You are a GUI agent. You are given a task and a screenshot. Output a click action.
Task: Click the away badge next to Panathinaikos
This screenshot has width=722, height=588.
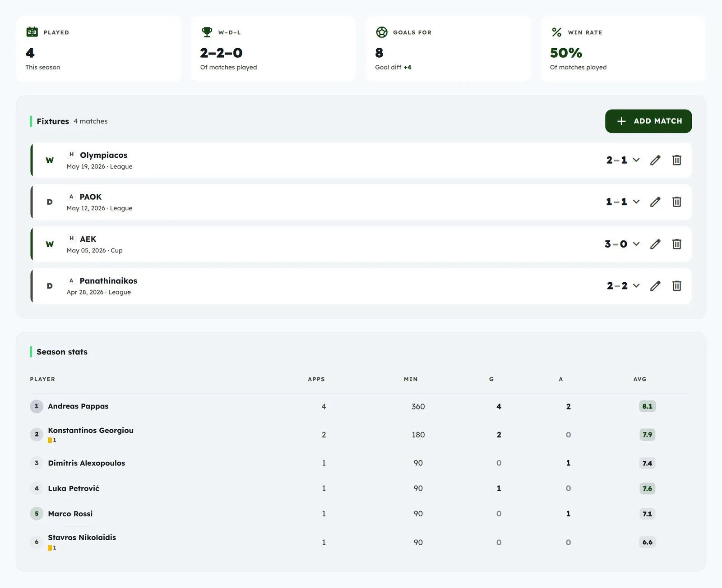tap(71, 280)
